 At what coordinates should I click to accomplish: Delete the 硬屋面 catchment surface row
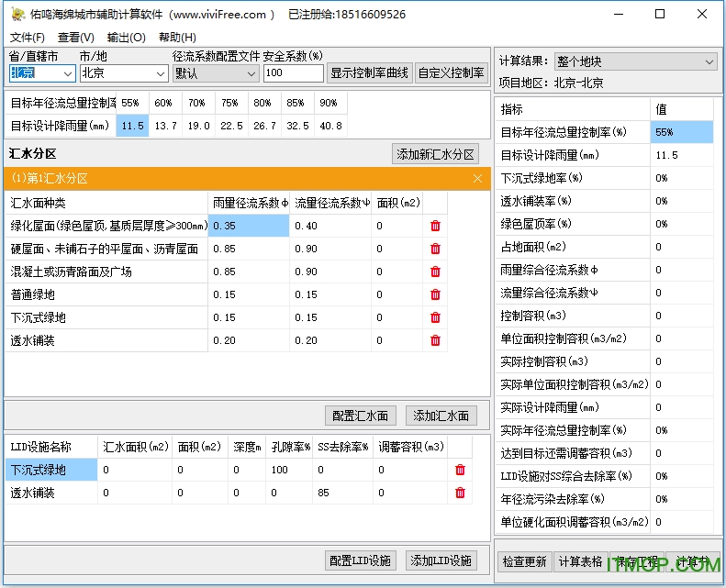[x=435, y=249]
